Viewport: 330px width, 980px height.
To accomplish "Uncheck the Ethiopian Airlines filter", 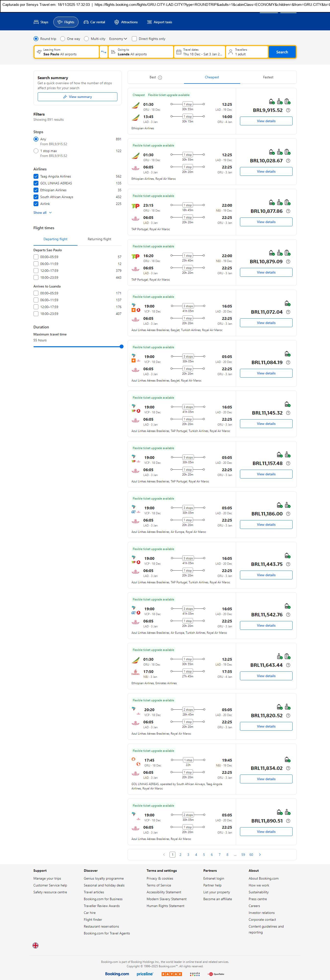I will point(36,190).
